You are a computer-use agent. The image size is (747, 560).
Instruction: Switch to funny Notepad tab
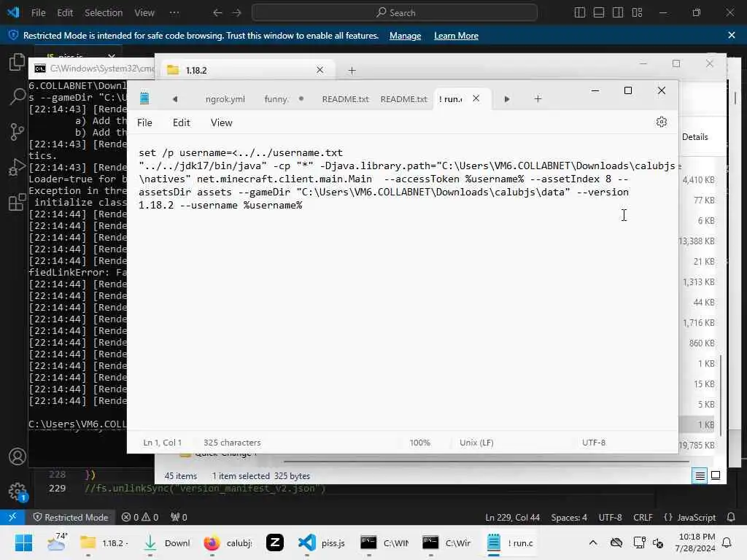tap(284, 99)
